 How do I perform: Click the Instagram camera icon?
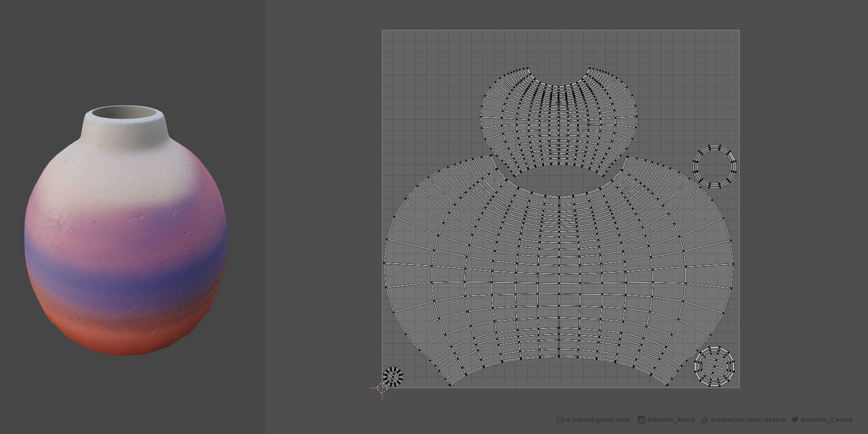tap(641, 420)
